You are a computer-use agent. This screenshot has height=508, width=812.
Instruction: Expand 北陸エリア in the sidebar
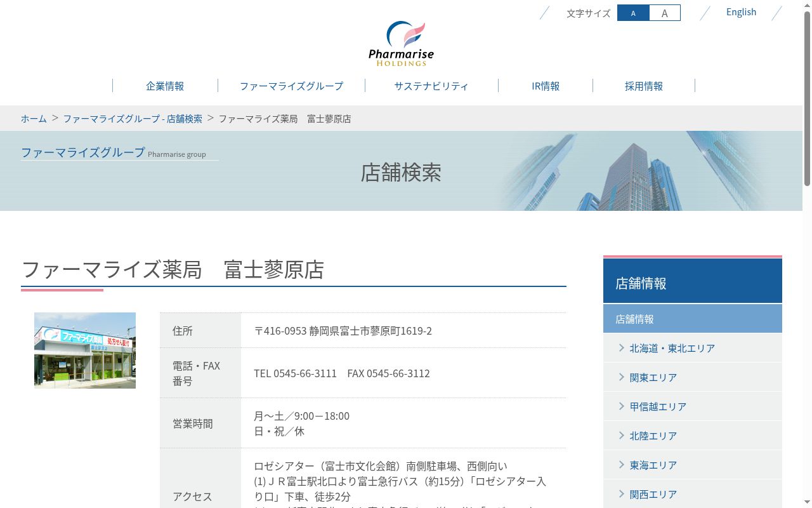click(693, 436)
